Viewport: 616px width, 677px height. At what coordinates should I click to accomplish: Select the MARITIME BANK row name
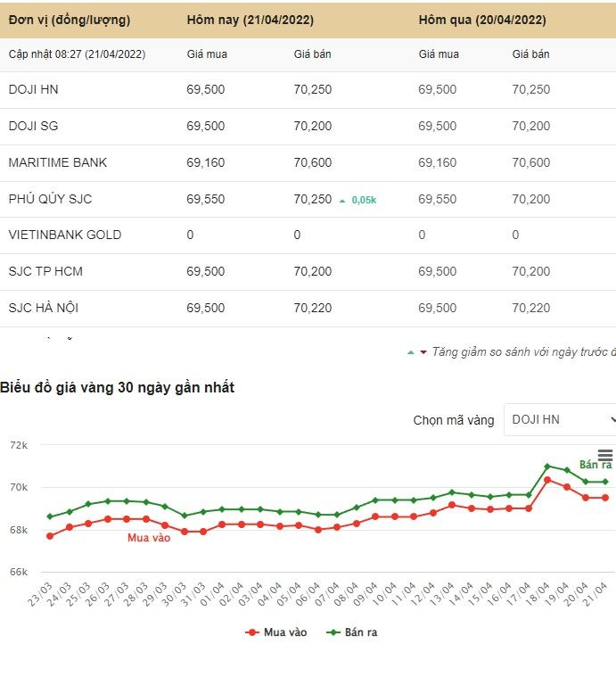(x=58, y=162)
